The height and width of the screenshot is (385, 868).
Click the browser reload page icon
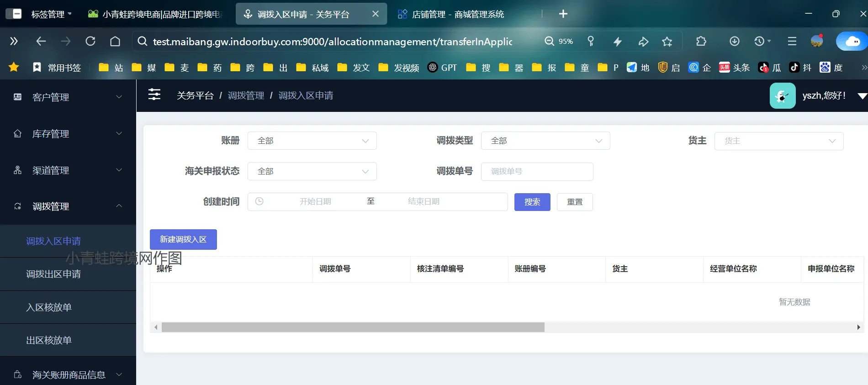coord(90,42)
